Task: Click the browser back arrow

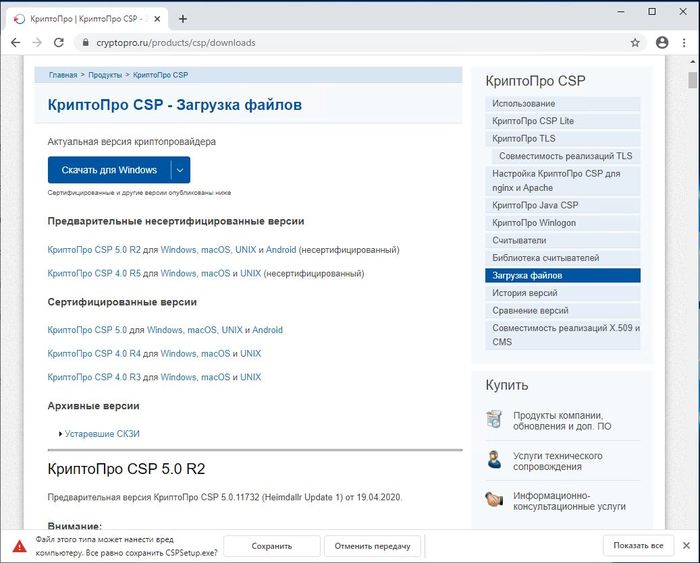Action: point(16,42)
